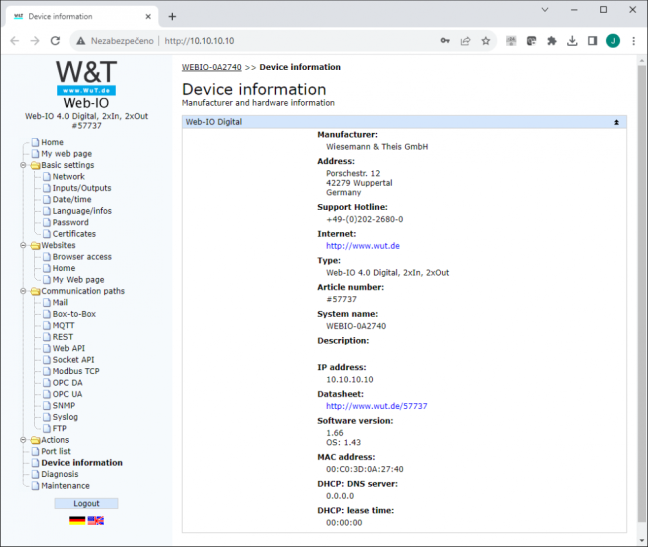Click the W&T logo

[86, 72]
